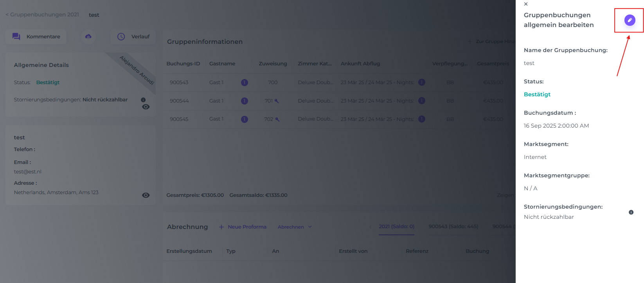
Task: Open Verlauf history button
Action: click(x=133, y=36)
